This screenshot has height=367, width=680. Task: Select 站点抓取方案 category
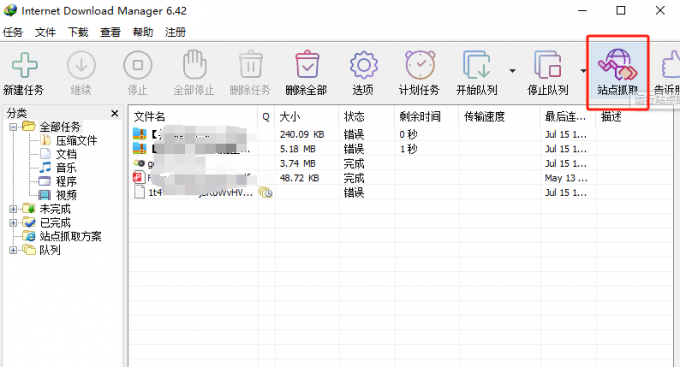(70, 236)
